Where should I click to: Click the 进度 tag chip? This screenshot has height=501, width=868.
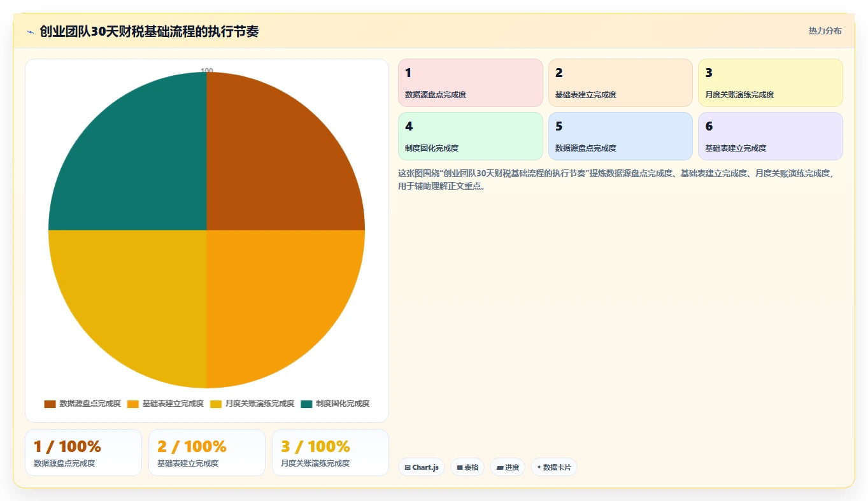click(x=508, y=467)
